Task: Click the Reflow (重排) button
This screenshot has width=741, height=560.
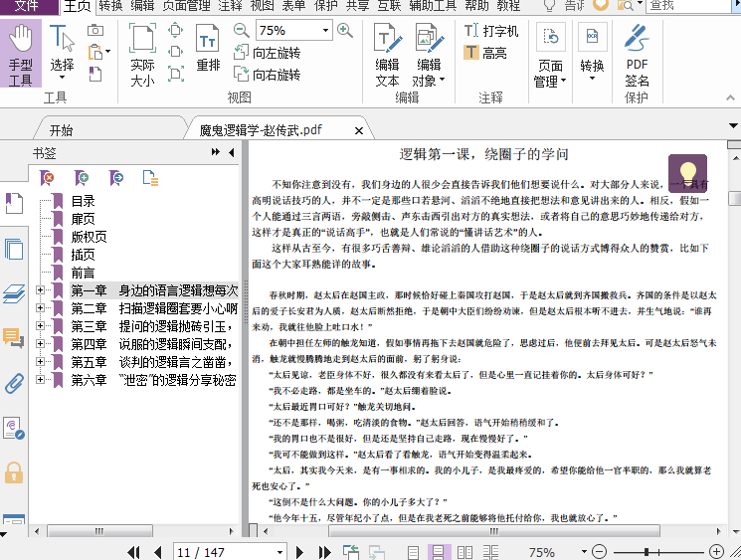Action: 208,48
